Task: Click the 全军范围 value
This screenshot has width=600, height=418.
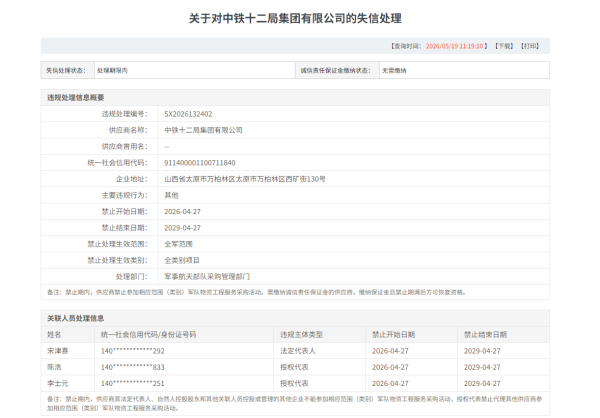Action: 178,244
